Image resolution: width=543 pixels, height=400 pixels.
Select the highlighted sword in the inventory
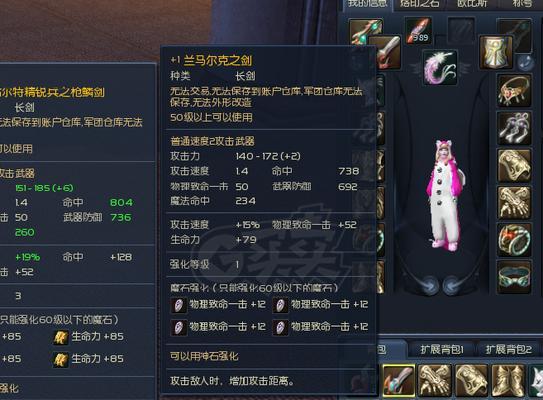(x=399, y=380)
